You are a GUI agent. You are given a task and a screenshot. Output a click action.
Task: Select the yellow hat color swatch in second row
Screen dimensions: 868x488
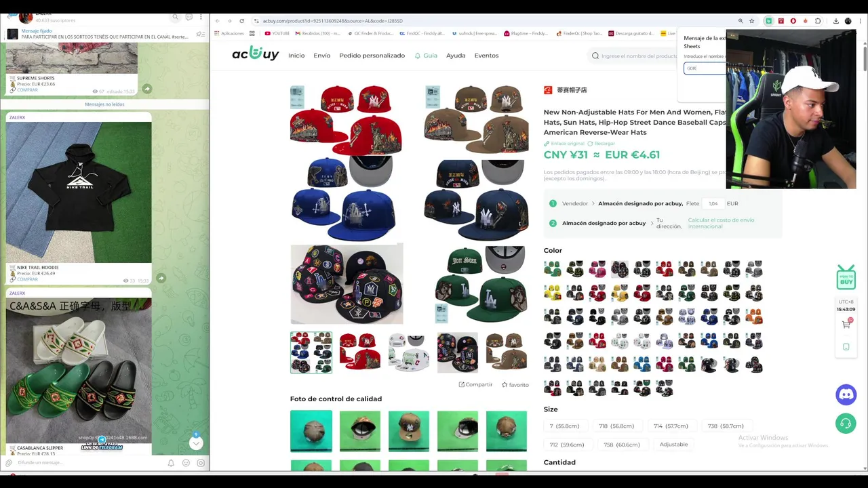(553, 293)
